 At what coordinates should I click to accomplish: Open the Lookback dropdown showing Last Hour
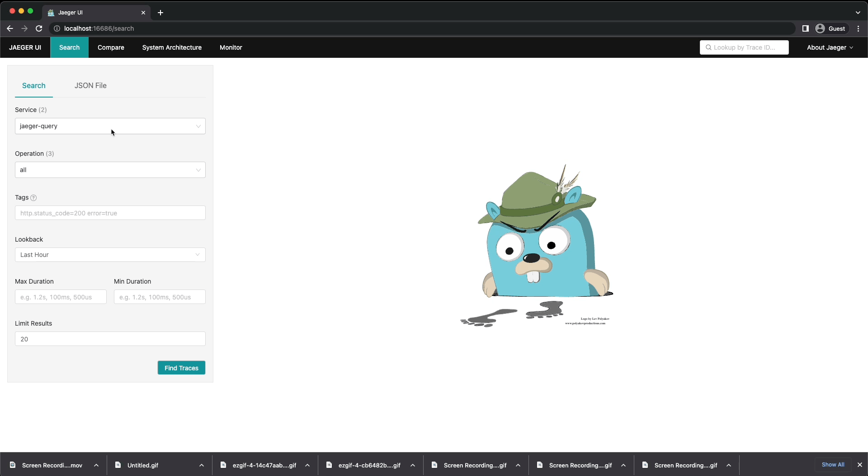click(x=110, y=255)
